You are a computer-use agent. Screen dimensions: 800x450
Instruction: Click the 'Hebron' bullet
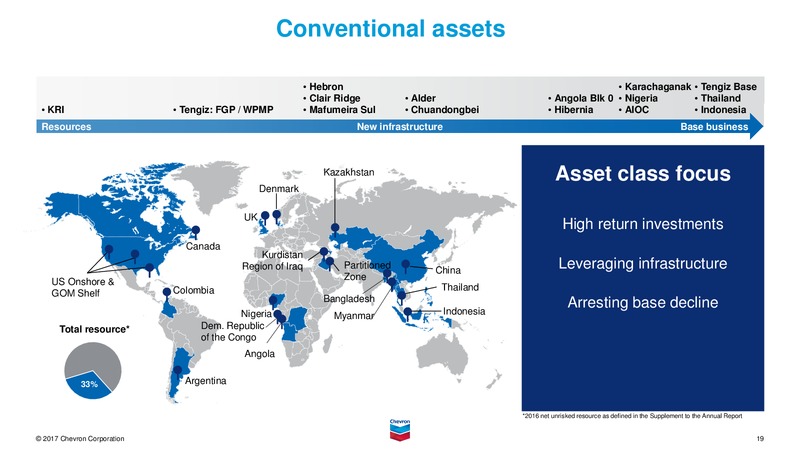[323, 87]
